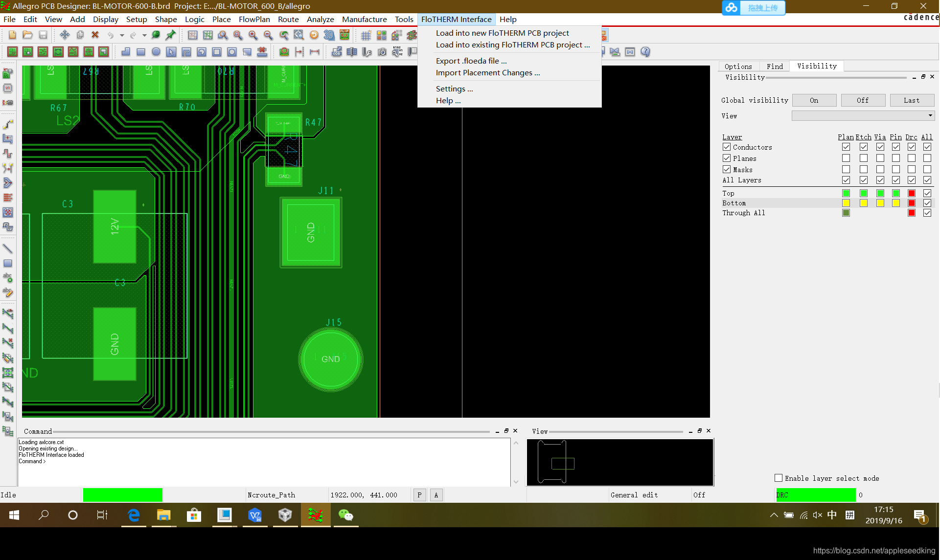The width and height of the screenshot is (940, 560).
Task: Click the Open folder toolbar icon
Action: coord(27,35)
